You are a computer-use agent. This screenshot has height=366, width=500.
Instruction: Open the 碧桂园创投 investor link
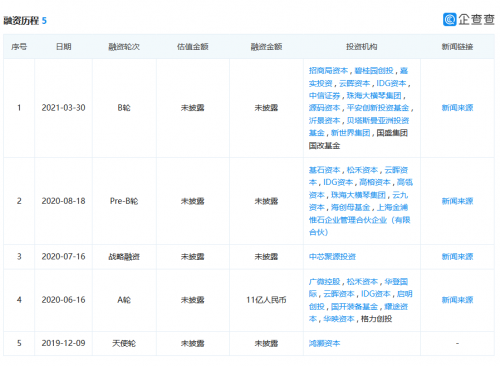point(374,71)
